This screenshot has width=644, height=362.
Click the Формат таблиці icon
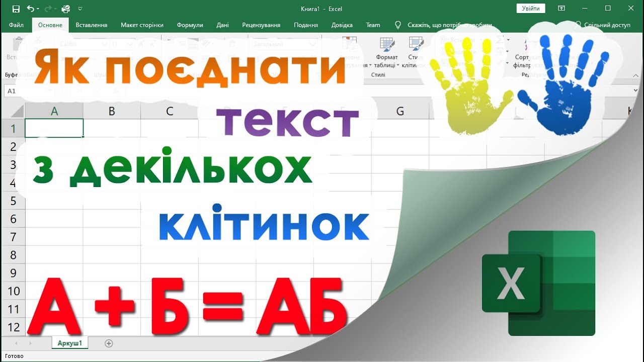pyautogui.click(x=387, y=45)
